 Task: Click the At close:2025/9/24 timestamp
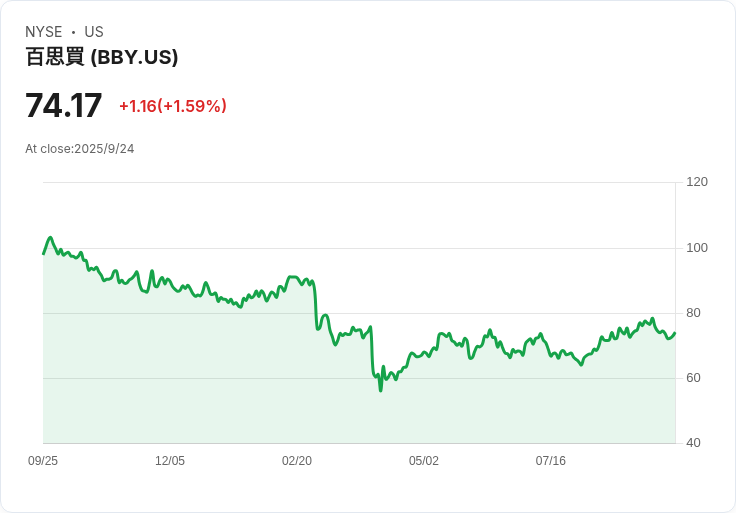[80, 149]
